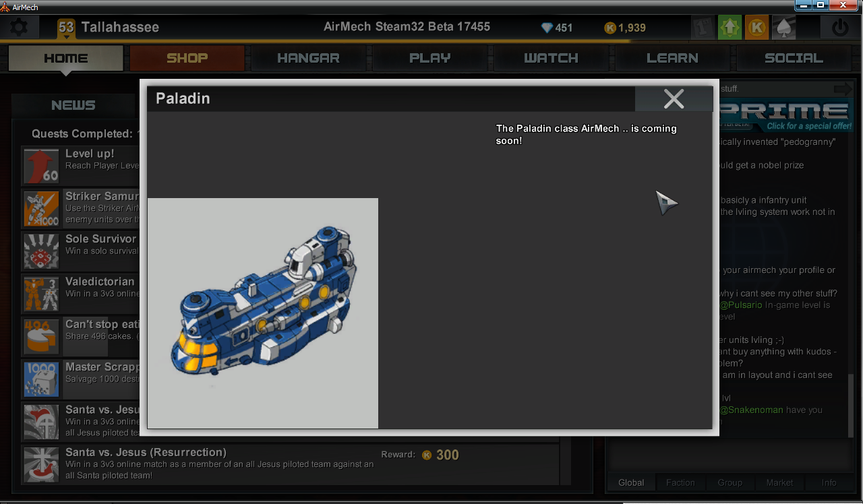
Task: Click the orange kudos K boost icon
Action: point(757,28)
